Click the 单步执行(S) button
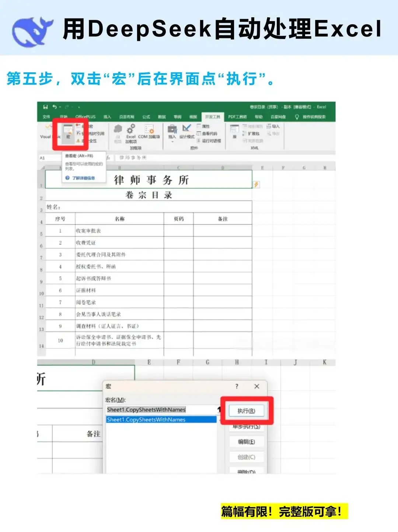The image size is (398, 532). point(246,426)
